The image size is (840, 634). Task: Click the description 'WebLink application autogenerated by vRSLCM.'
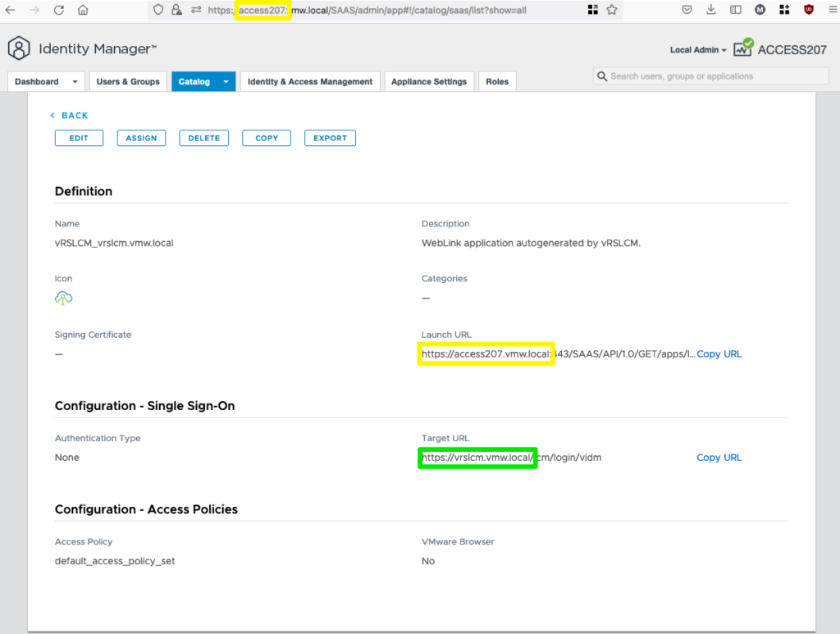pos(531,243)
